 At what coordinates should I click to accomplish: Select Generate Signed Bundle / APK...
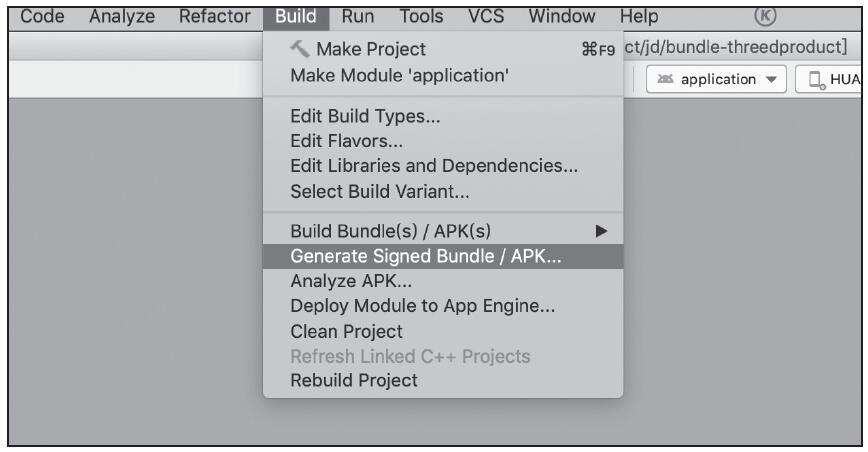(426, 255)
